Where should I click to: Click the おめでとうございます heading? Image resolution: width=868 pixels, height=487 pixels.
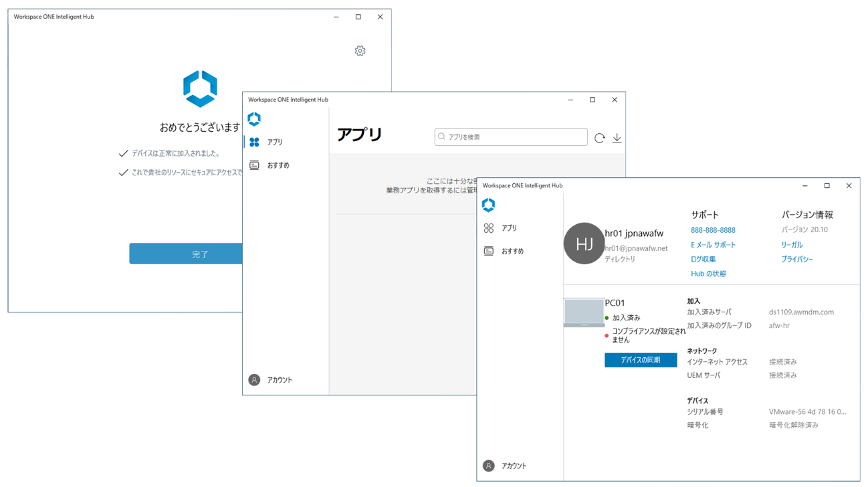point(200,127)
